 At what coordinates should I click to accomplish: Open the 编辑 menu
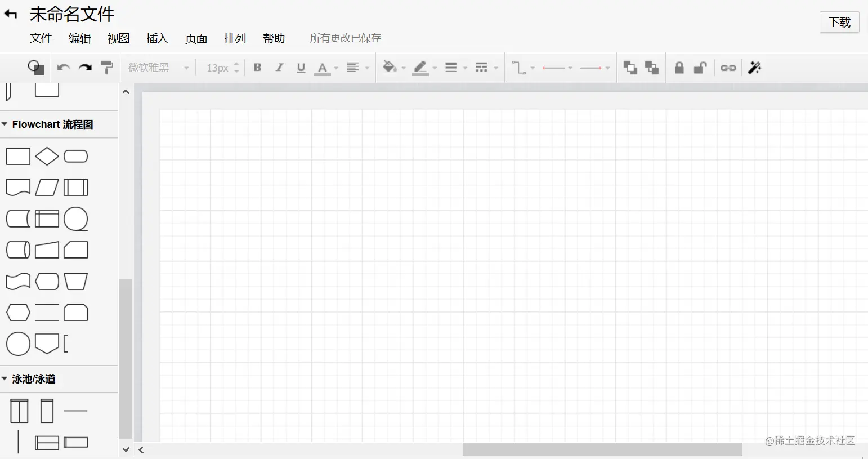coord(80,38)
